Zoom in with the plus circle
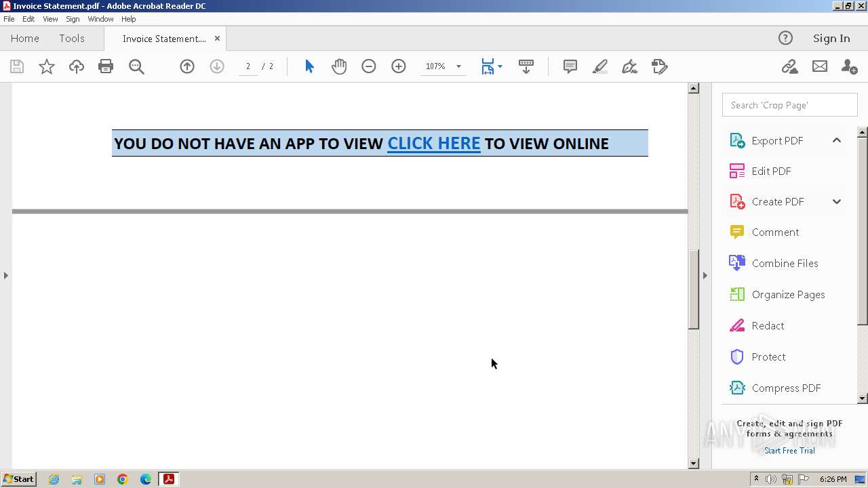This screenshot has width=868, height=488. tap(399, 66)
